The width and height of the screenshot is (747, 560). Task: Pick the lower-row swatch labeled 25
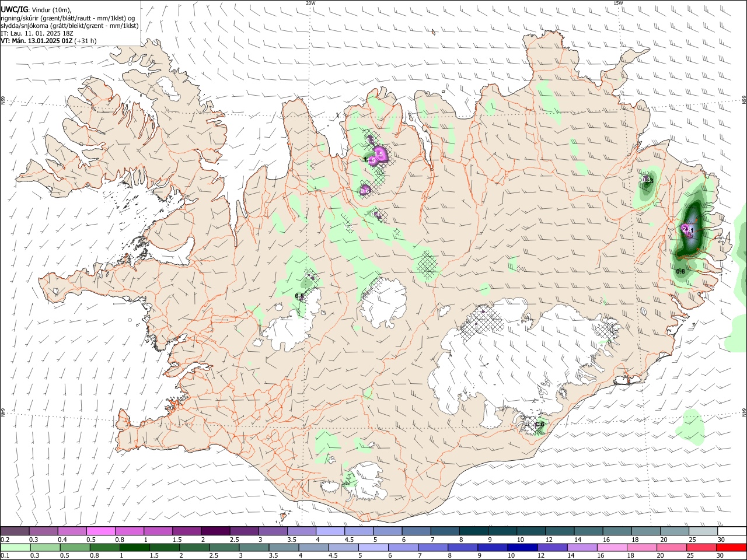pyautogui.click(x=703, y=547)
